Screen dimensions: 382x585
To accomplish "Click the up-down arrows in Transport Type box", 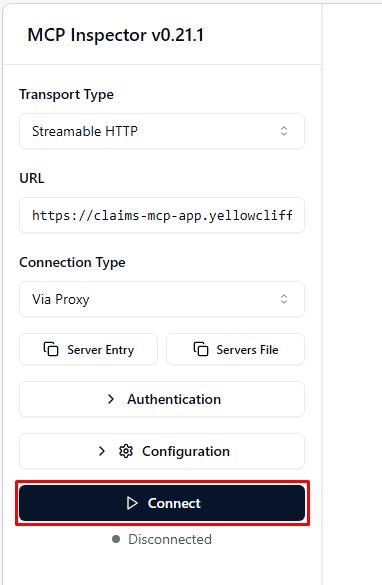I will pos(284,131).
